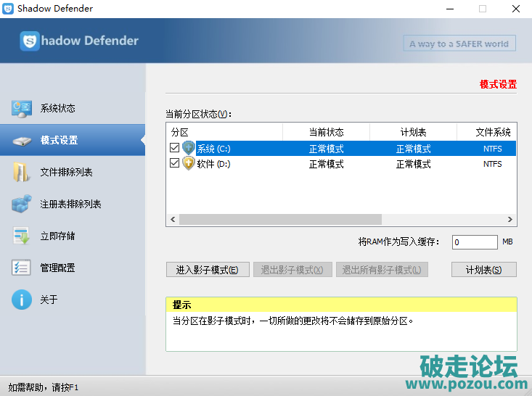Viewport: 532px width, 396px height.
Task: Click the 文件排除列表 folder icon
Action: (x=22, y=173)
